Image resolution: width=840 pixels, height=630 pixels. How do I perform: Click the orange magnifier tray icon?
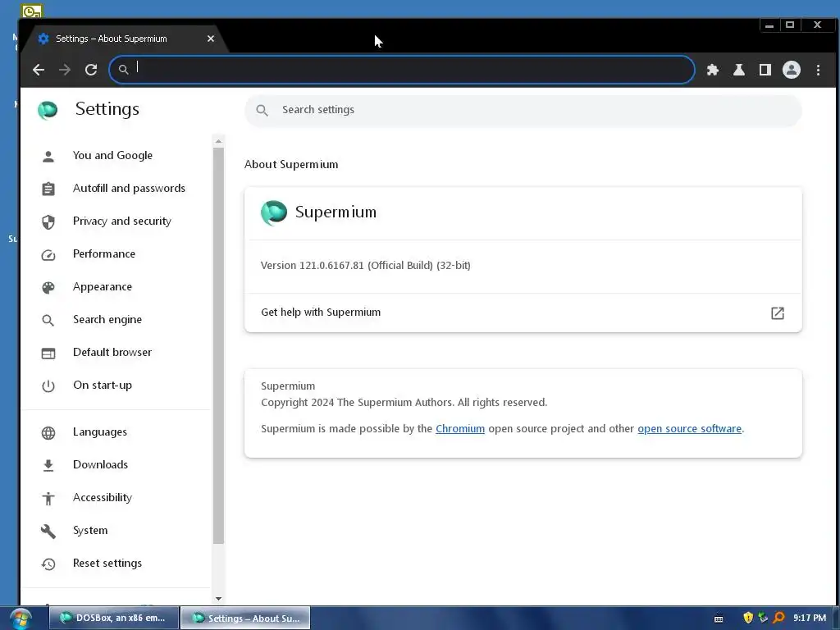click(x=779, y=618)
